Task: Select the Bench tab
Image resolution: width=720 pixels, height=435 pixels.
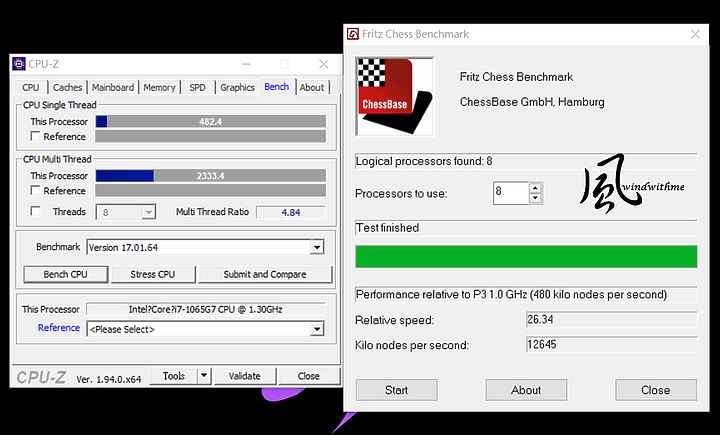Action: [x=277, y=86]
